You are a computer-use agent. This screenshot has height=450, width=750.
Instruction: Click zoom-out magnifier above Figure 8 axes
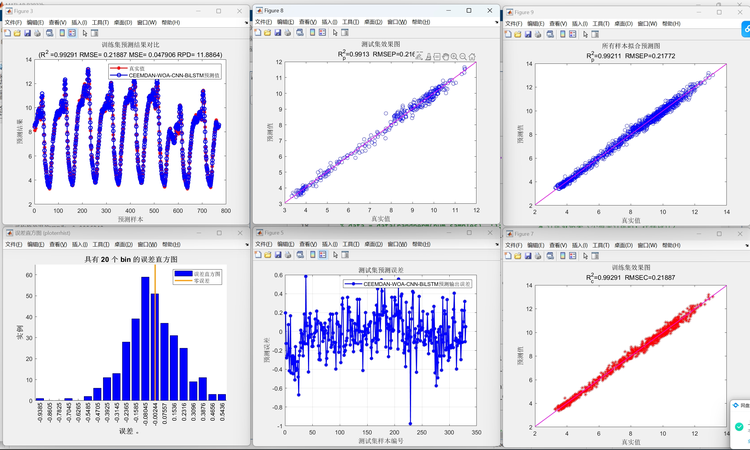click(463, 56)
